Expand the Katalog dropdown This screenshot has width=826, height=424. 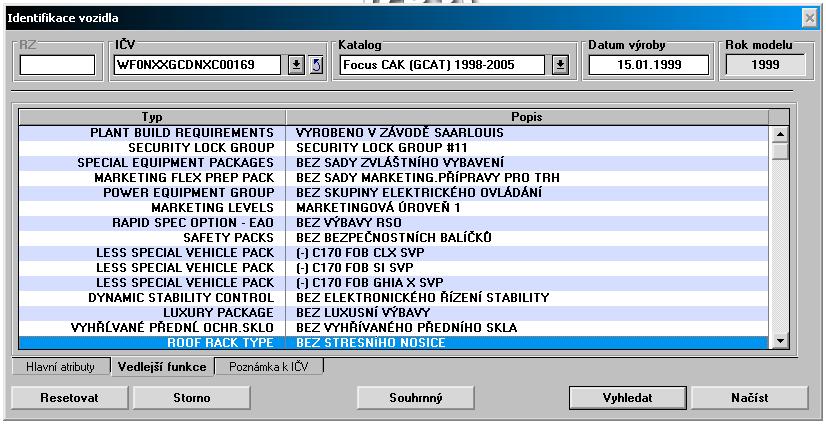560,66
